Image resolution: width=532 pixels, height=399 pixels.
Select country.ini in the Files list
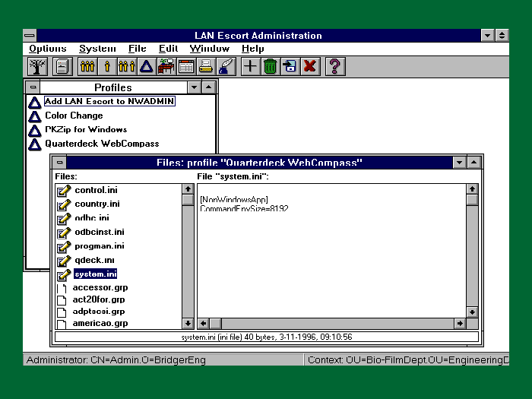click(97, 204)
